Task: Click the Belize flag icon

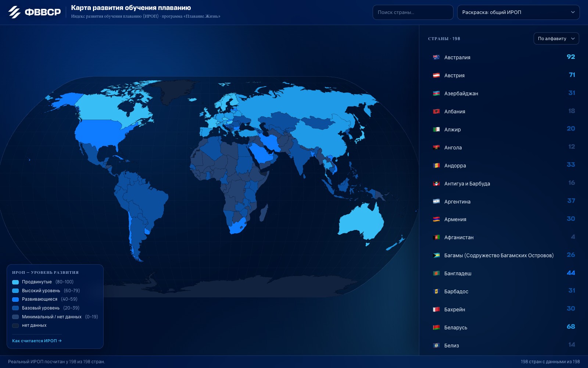Action: pos(436,345)
